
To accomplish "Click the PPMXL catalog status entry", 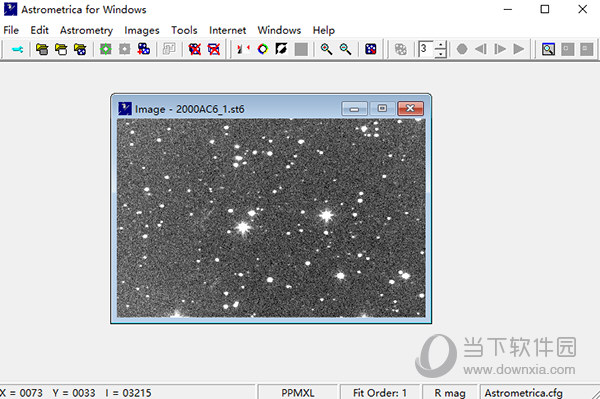I will click(298, 392).
